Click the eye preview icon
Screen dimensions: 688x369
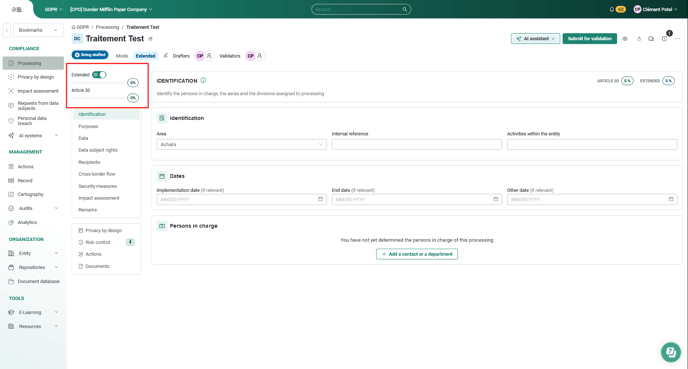tap(625, 39)
